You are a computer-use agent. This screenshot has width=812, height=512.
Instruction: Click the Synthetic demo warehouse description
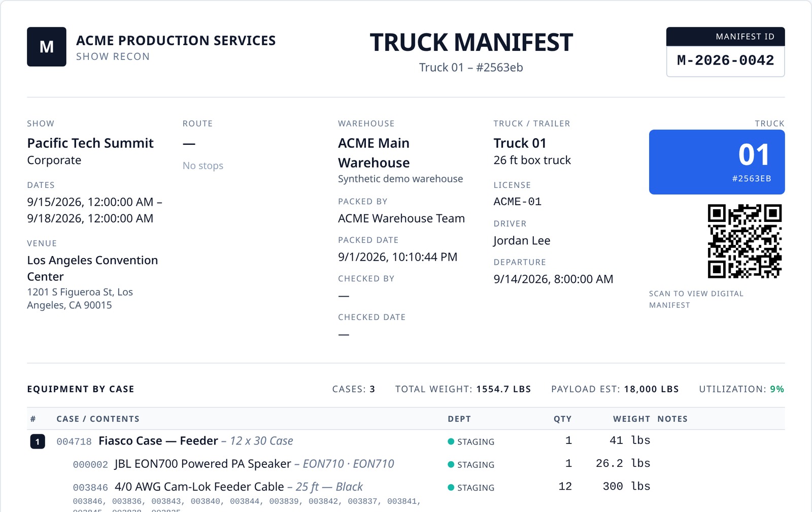click(x=400, y=179)
